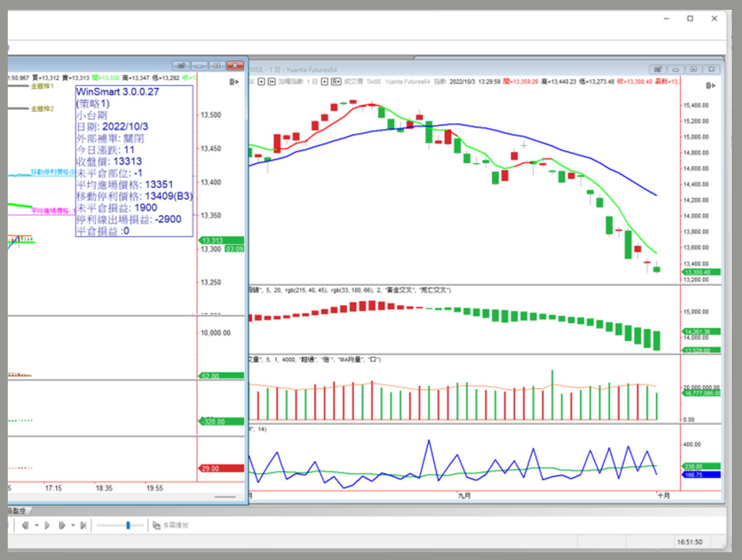This screenshot has width=742, height=560.
Task: Click the 移動停利價格: 13409(B3) info line
Action: pyautogui.click(x=134, y=196)
